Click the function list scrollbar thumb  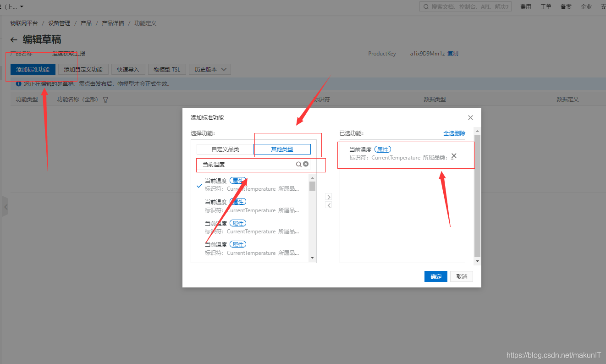click(x=313, y=186)
